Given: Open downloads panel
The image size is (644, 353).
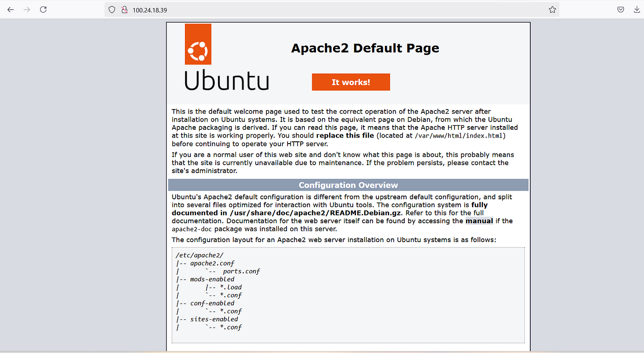Looking at the screenshot, I should [638, 10].
